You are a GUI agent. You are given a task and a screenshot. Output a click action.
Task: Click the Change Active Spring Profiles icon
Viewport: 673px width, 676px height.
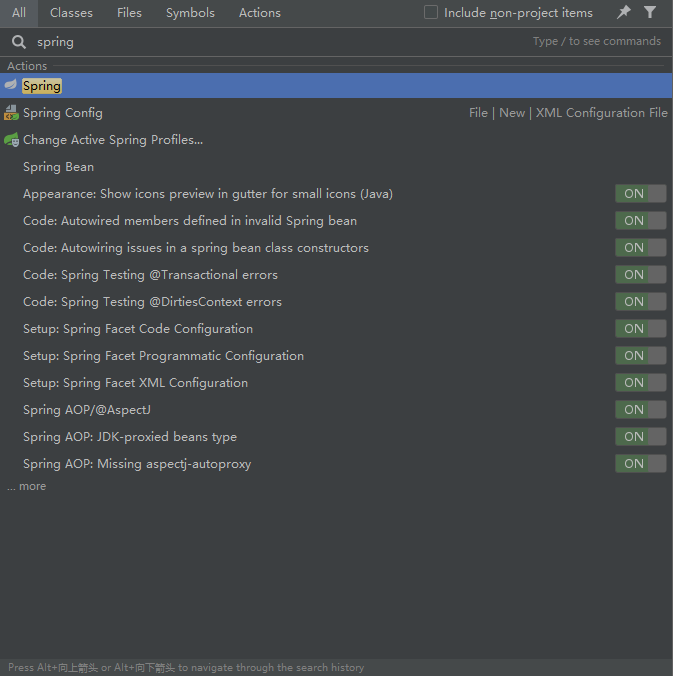click(11, 140)
